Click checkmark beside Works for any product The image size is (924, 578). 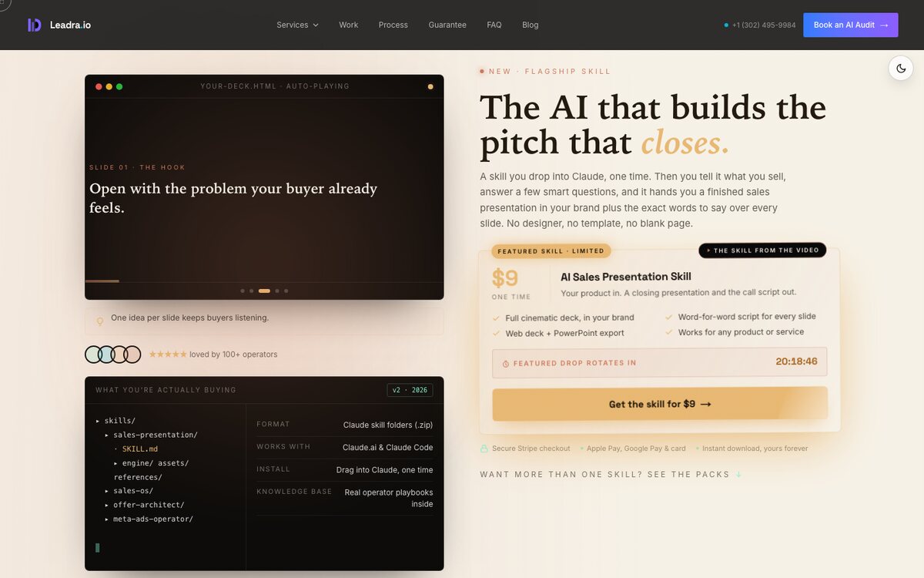pyautogui.click(x=668, y=332)
